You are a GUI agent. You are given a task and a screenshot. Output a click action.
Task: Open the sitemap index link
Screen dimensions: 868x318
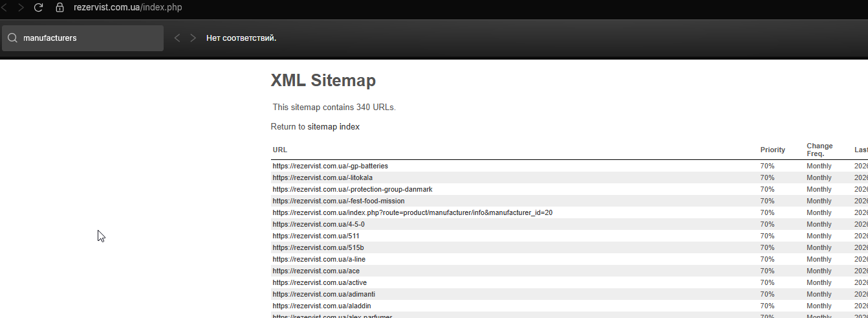point(333,127)
